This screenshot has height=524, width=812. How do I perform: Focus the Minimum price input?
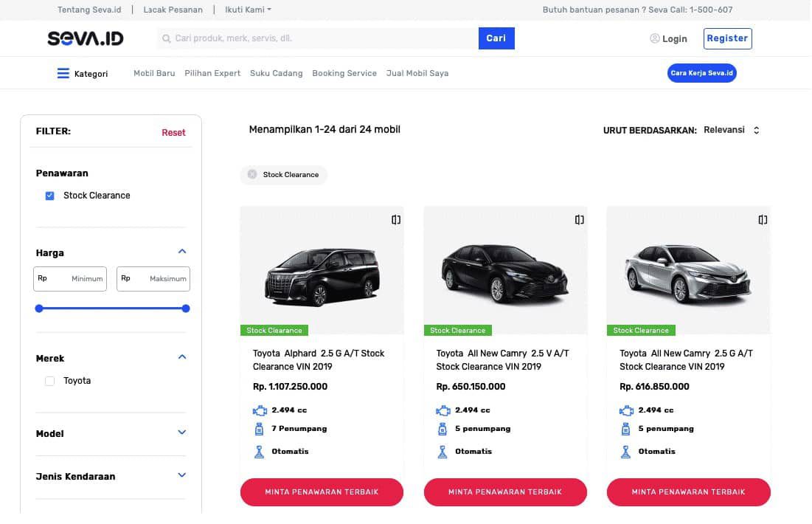point(70,279)
